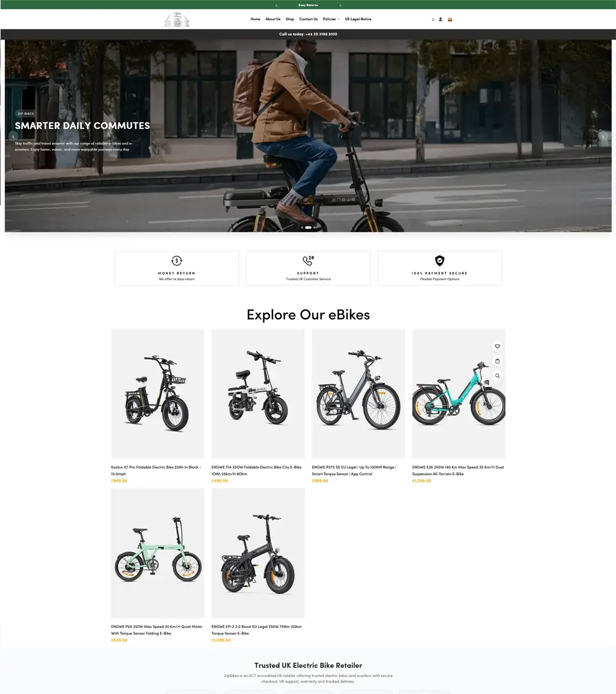Open the search icon in header
The height and width of the screenshot is (694, 616).
(x=433, y=19)
